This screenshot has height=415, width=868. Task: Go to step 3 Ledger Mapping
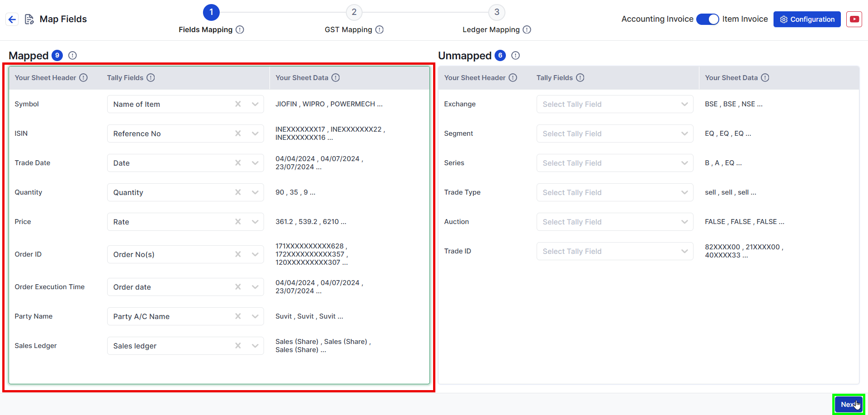497,12
